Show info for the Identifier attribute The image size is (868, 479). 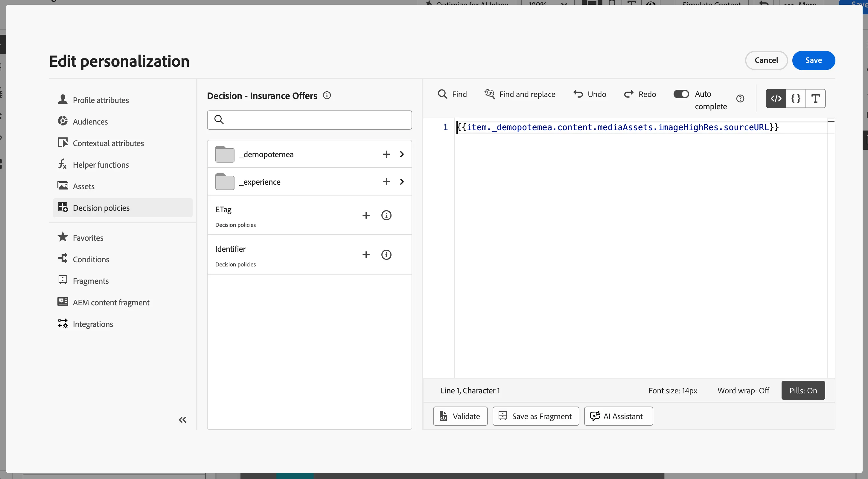[386, 255]
